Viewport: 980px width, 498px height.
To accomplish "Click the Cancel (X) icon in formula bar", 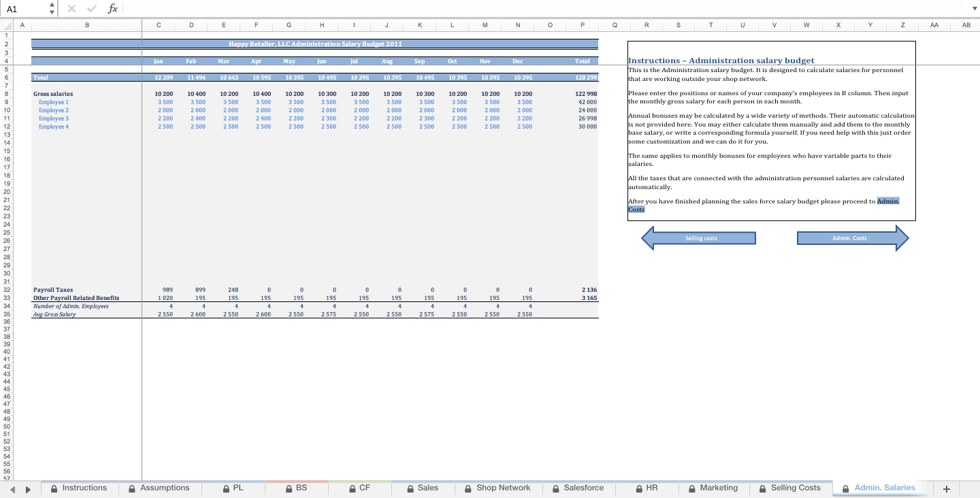I will 71,8.
